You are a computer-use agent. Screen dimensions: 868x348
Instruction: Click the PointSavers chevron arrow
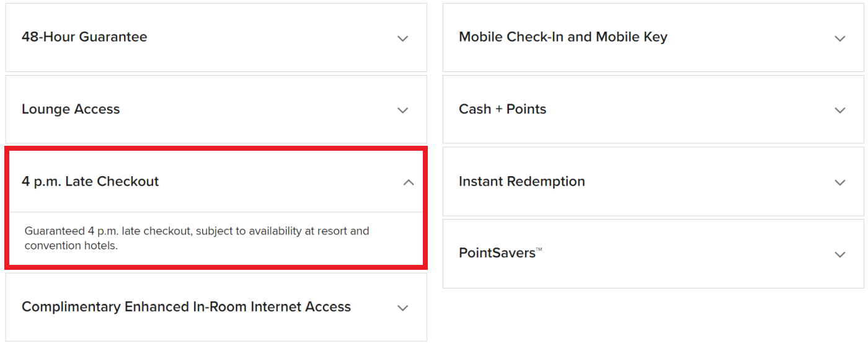pyautogui.click(x=840, y=254)
